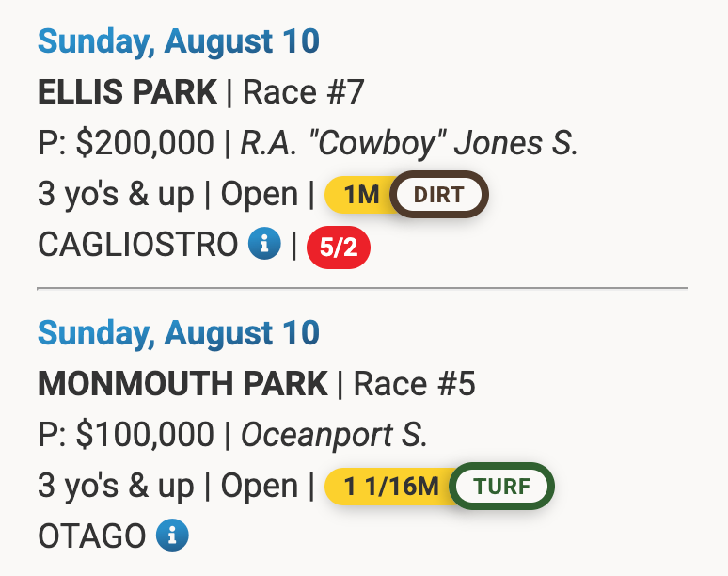This screenshot has height=576, width=728.
Task: Select the brown DIRT surface badge
Action: click(x=439, y=196)
